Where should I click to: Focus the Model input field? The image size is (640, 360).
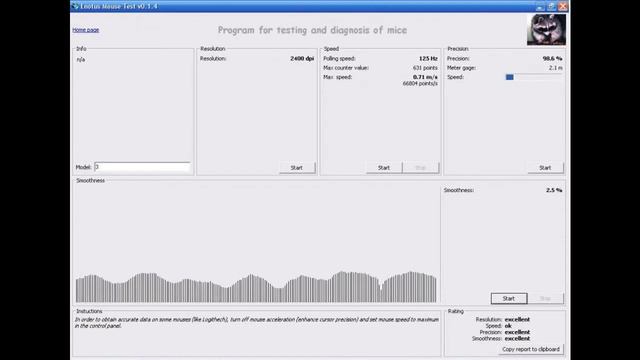142,167
